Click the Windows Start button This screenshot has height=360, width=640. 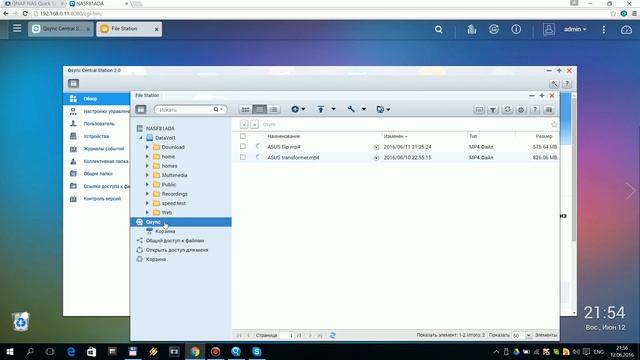click(10, 351)
